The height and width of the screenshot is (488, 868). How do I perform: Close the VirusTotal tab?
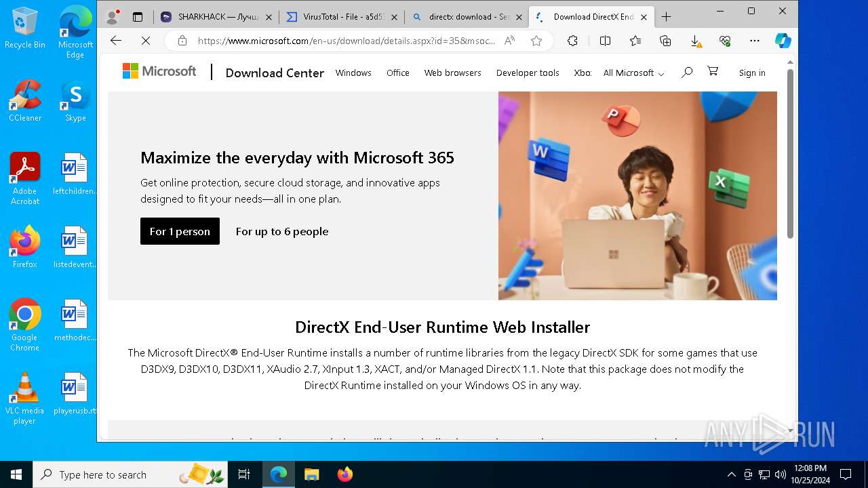(x=394, y=17)
